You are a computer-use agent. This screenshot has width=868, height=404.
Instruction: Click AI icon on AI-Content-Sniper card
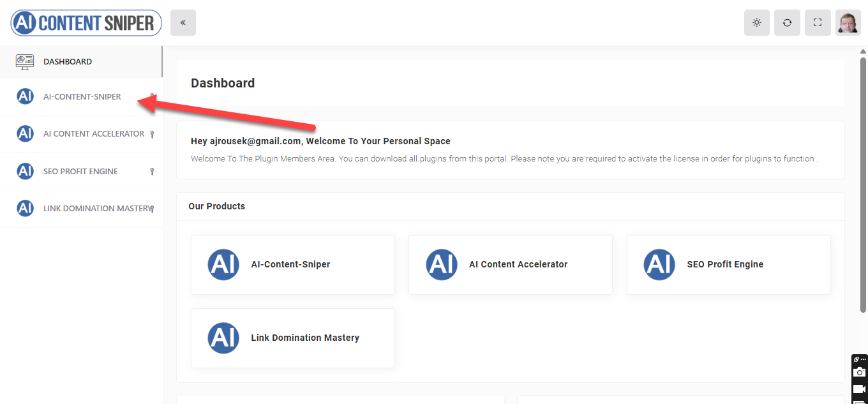(223, 264)
